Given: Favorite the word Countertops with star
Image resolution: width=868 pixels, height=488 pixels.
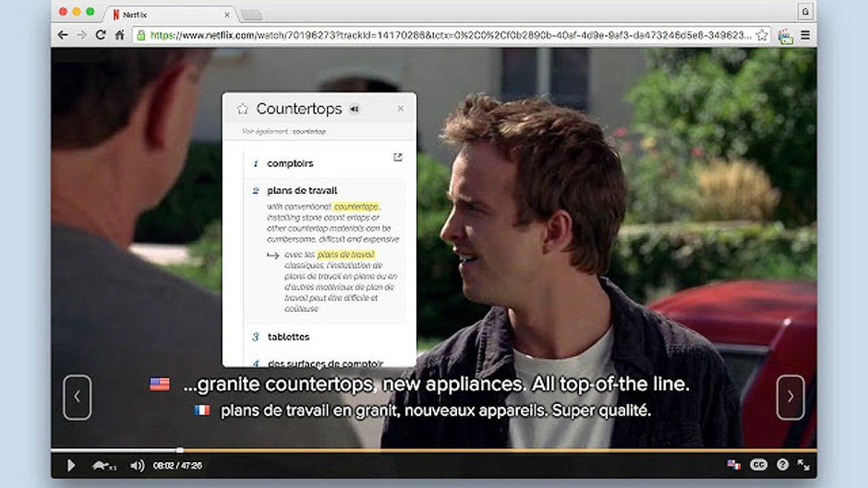Looking at the screenshot, I should pyautogui.click(x=243, y=109).
